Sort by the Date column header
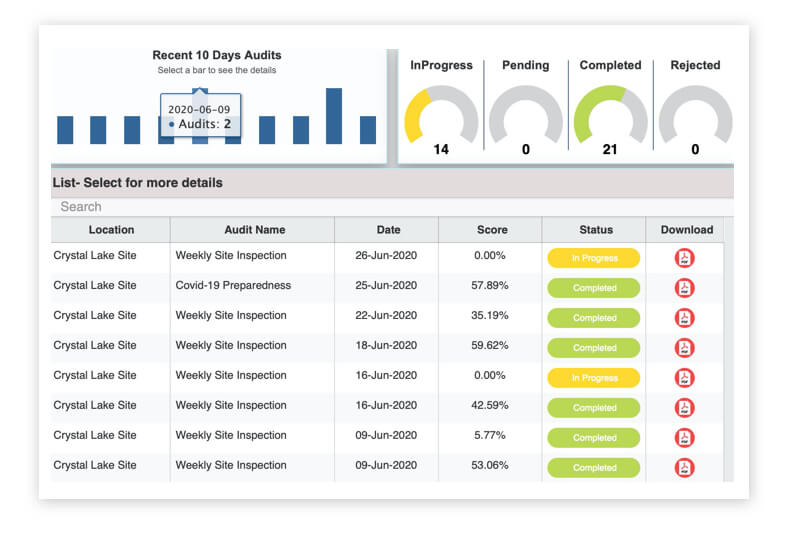Image resolution: width=788 pixels, height=546 pixels. (388, 230)
